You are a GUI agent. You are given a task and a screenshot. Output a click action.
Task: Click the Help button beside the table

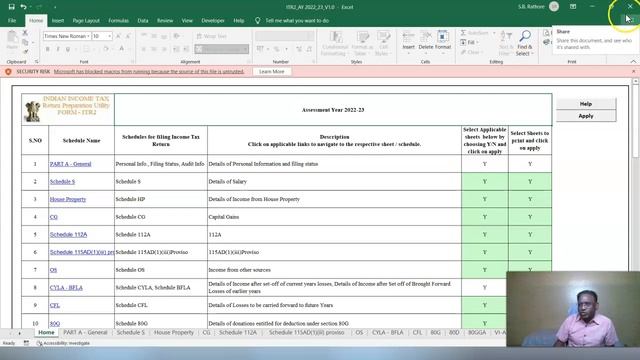pyautogui.click(x=586, y=104)
